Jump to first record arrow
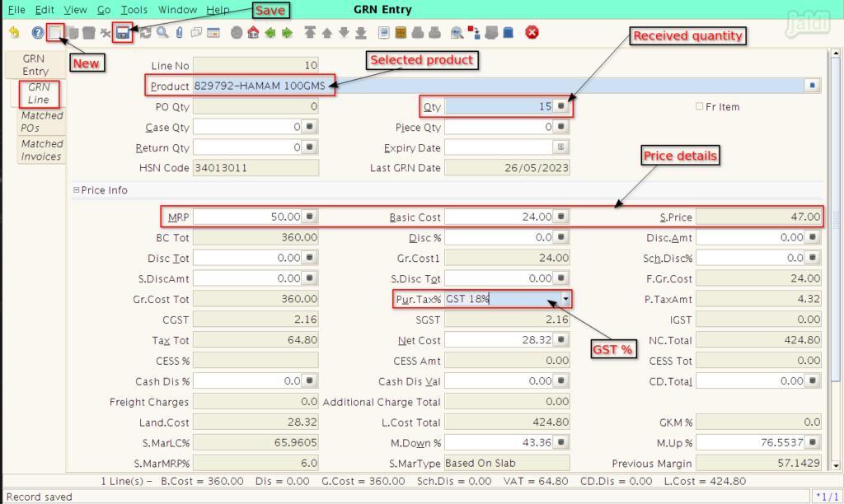 pos(310,33)
